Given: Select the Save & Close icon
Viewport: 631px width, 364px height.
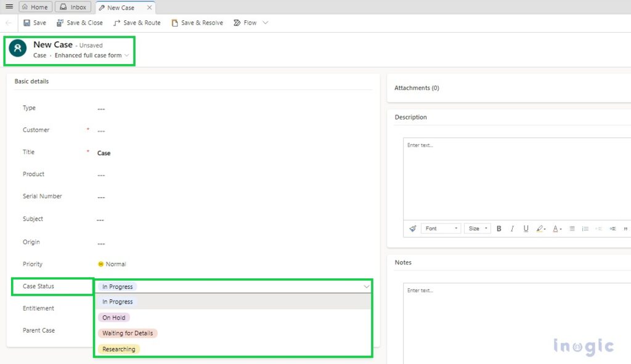Looking at the screenshot, I should point(59,22).
